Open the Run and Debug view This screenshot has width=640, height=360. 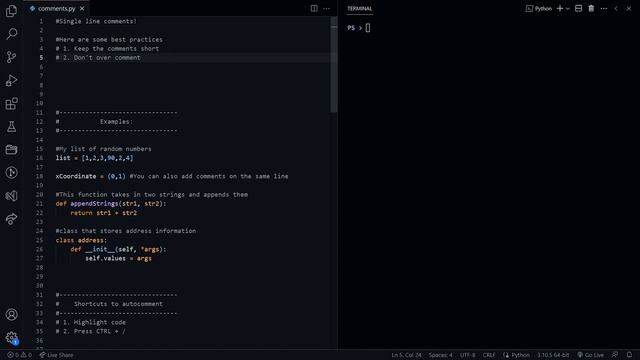point(11,80)
